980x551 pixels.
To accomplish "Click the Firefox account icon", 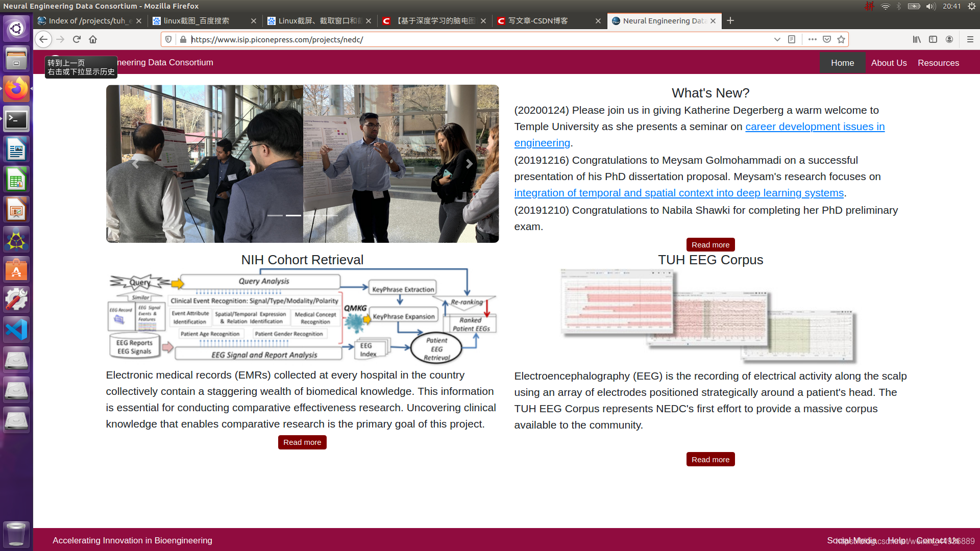I will click(949, 39).
